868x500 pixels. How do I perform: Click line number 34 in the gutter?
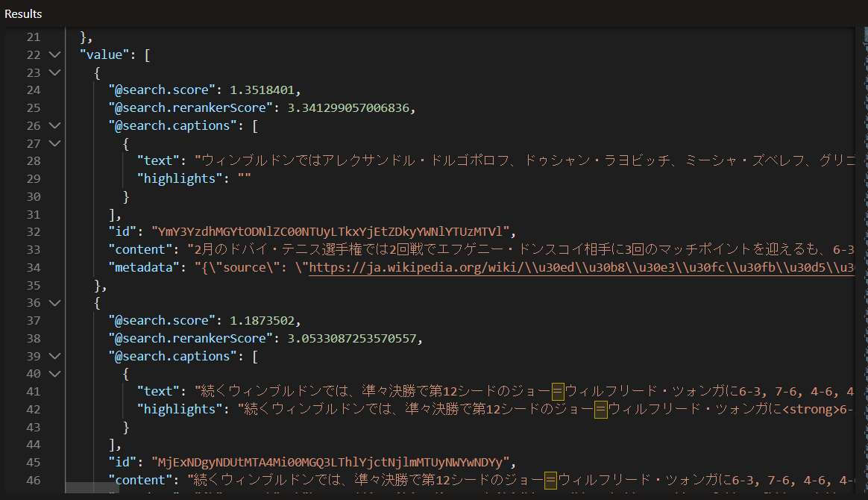click(x=34, y=267)
